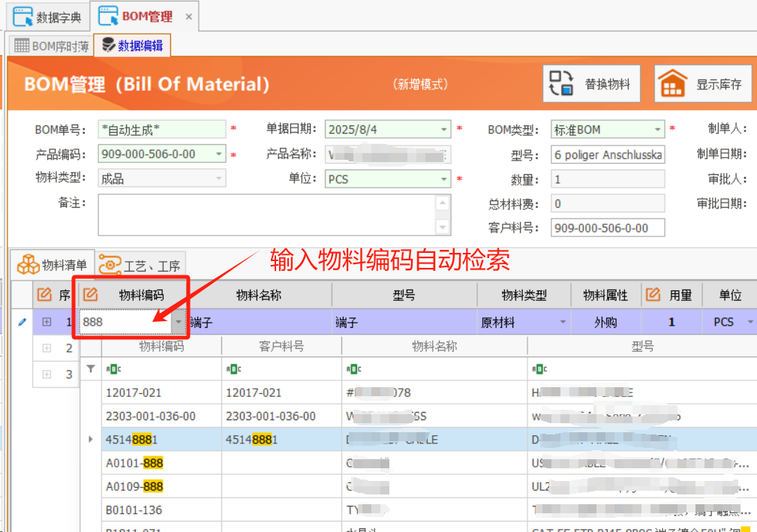The image size is (757, 532).
Task: Click the 物料属性 column header
Action: click(x=605, y=295)
